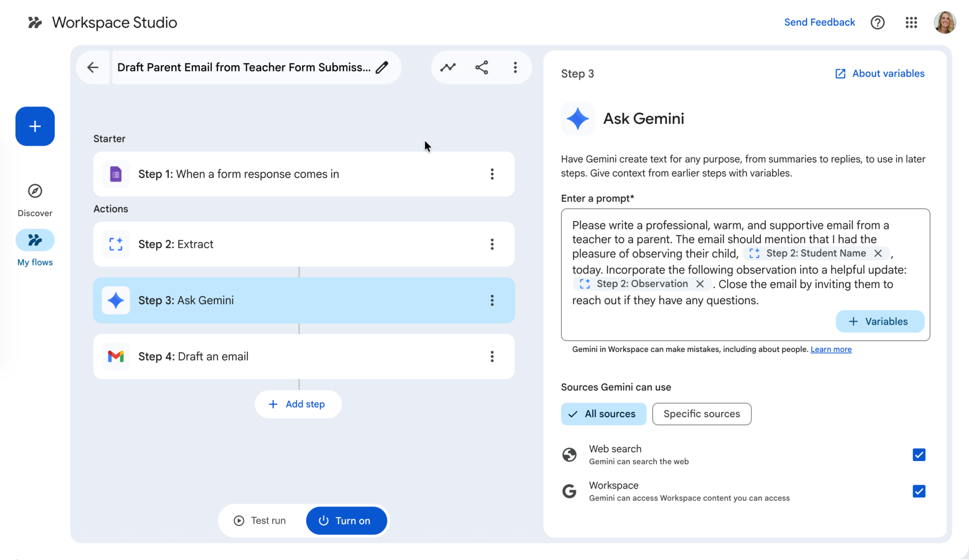Select the Specific sources option
The width and height of the screenshot is (969, 560).
702,414
